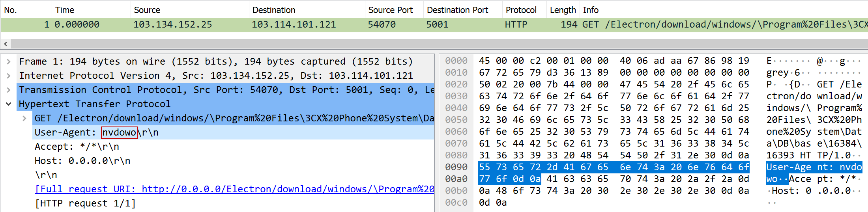Click hex offset 0090 in bytes pane
The image size is (868, 212).
(456, 167)
